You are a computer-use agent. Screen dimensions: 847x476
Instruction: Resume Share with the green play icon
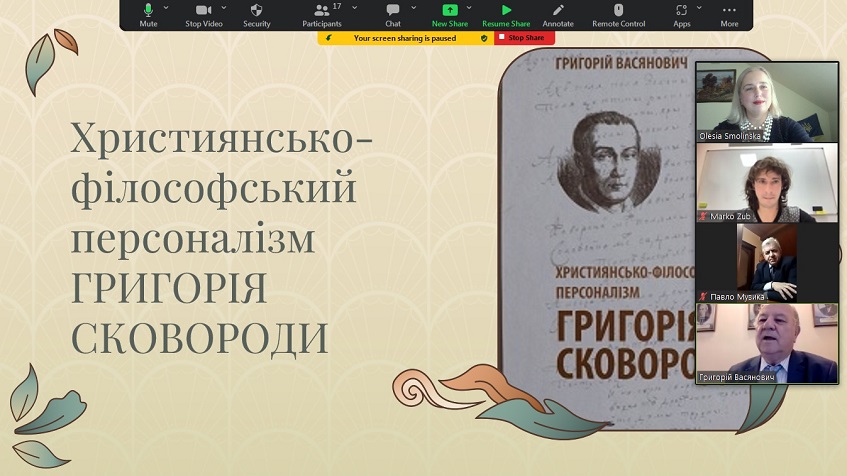506,14
